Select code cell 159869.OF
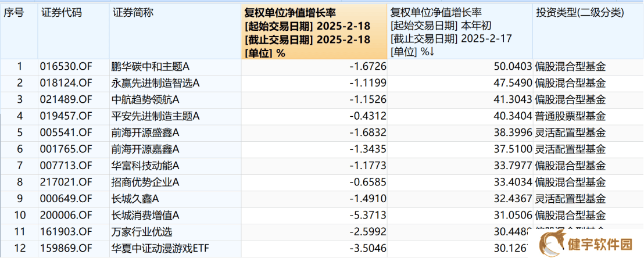This screenshot has height=258, width=644. (66, 248)
